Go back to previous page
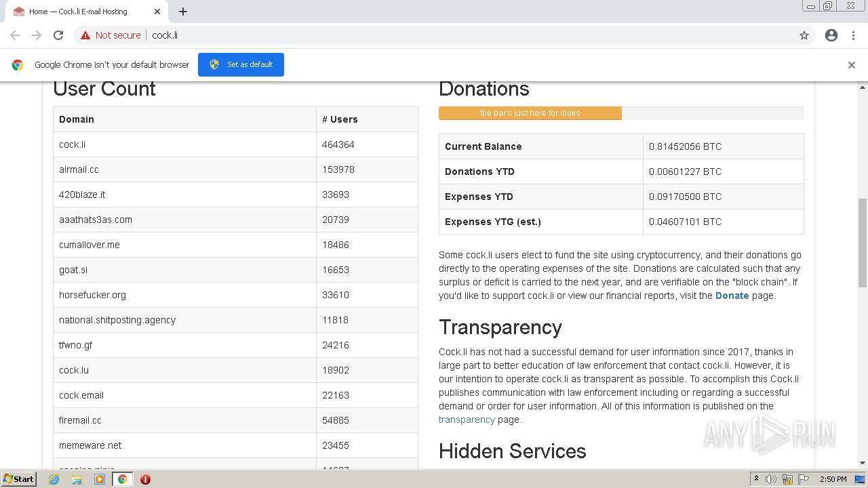The height and width of the screenshot is (488, 868). point(15,35)
